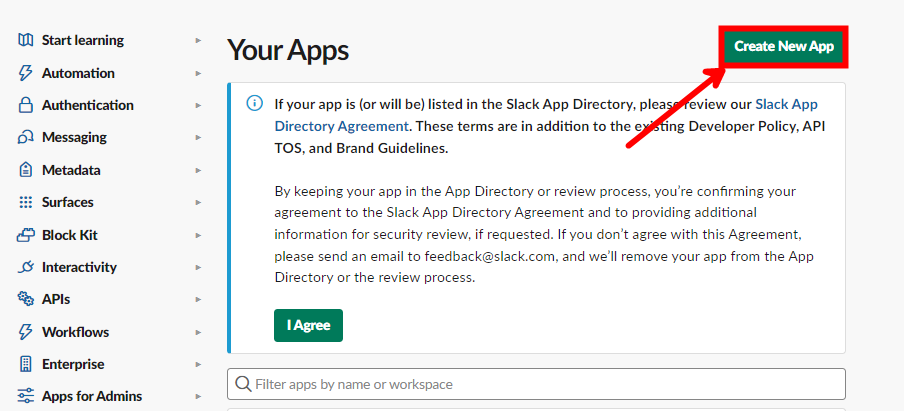Open the Metadata menu item
The width and height of the screenshot is (904, 411).
(71, 170)
